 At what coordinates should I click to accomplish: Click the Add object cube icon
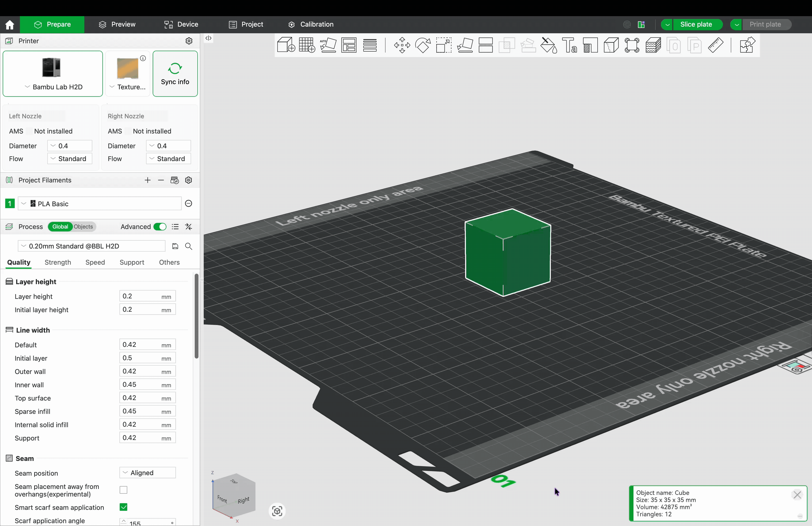(x=286, y=45)
